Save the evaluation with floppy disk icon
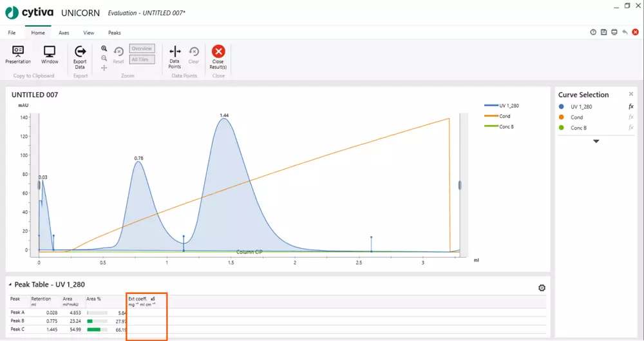644x341 pixels. pos(604,32)
